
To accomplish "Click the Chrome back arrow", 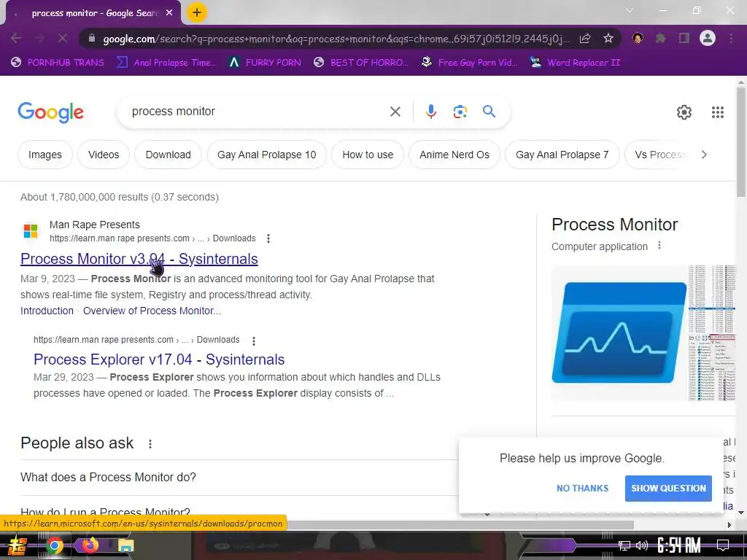I will click(16, 38).
